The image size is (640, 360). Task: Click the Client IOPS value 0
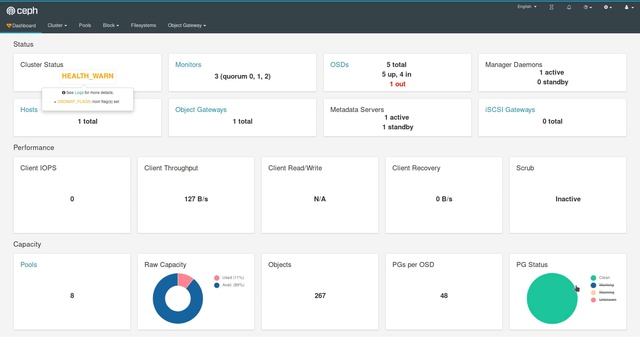tap(72, 199)
